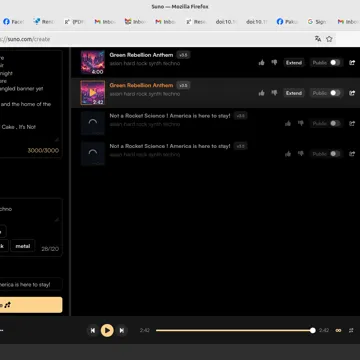Dislike the 2:42 Green Rebellion Anthem track
Screen dimensions: 360x360
(x=274, y=93)
